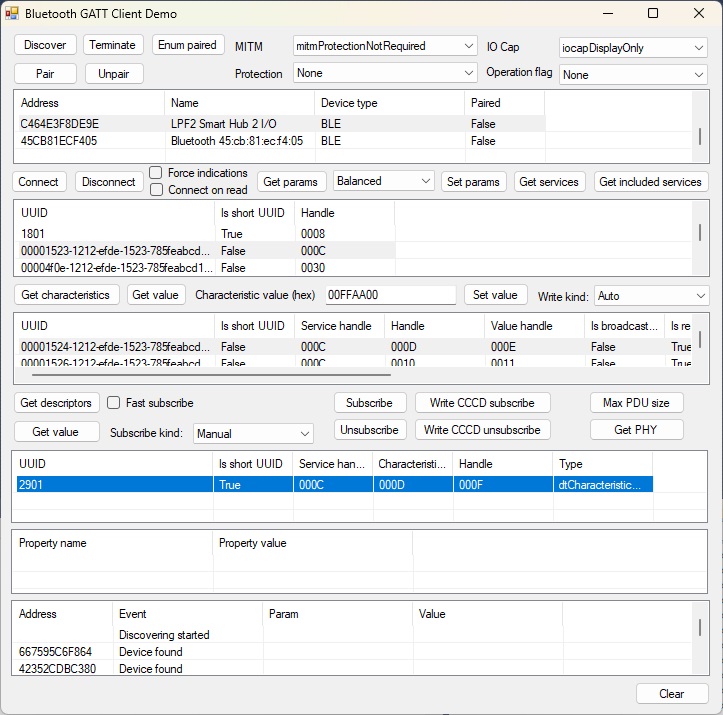Check the Fast subscribe option
Image resolution: width=723 pixels, height=715 pixels.
[114, 403]
